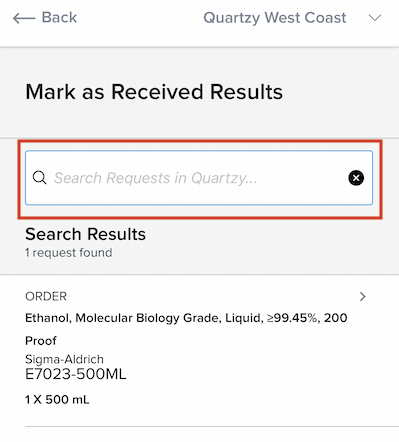Click the 1 X 500 mL quantity
Screen dimensions: 399x442
[57, 399]
